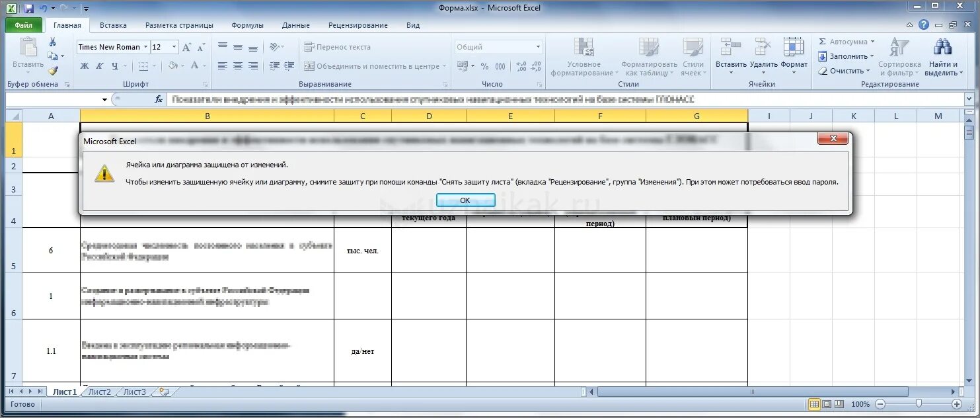Image resolution: width=980 pixels, height=418 pixels.
Task: Click the insert function fx icon
Action: 159,99
